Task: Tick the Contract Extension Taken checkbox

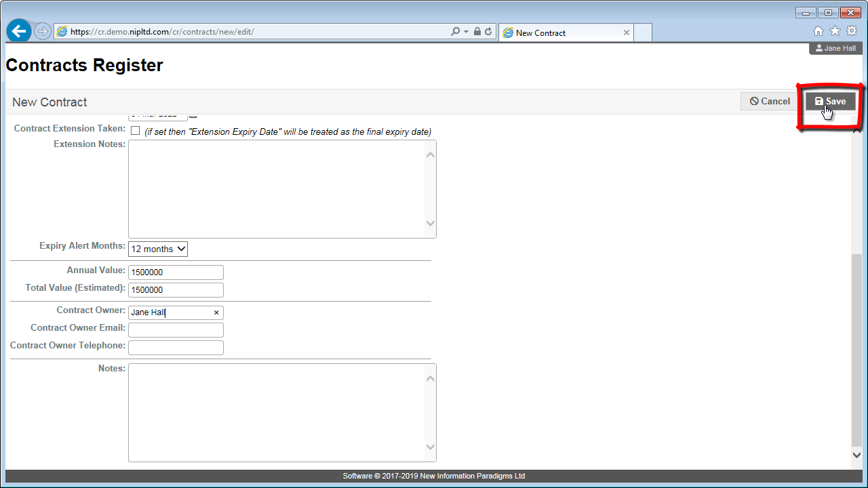Action: (x=135, y=130)
